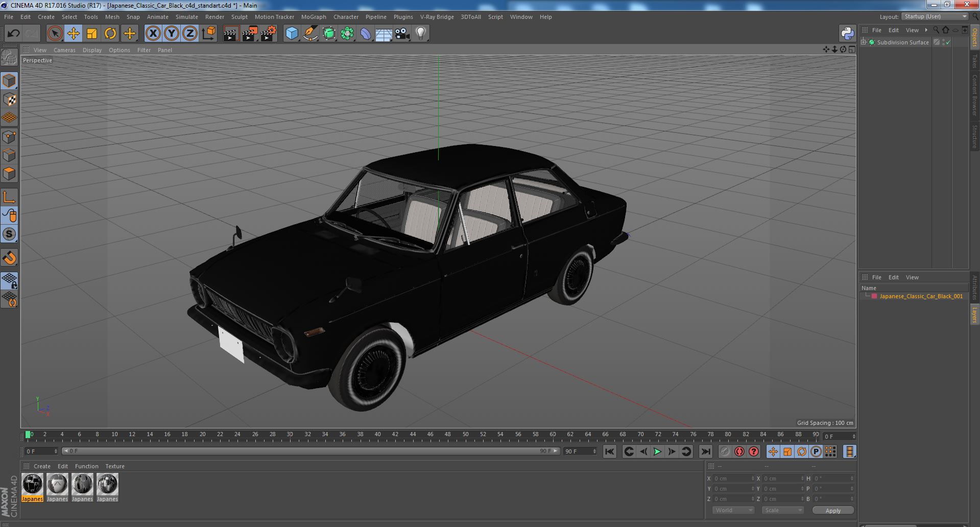The image size is (980, 527).
Task: Add an Array modeling object
Action: 347,34
